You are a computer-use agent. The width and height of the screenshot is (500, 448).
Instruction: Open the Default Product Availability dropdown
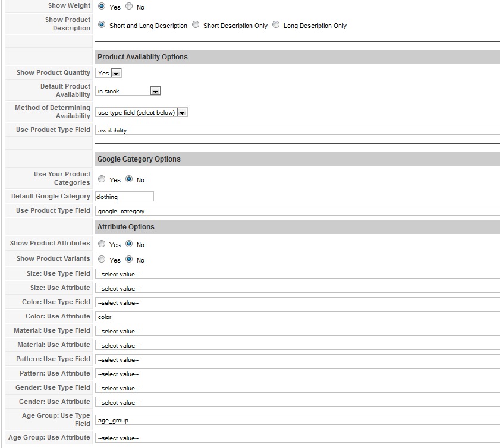128,91
